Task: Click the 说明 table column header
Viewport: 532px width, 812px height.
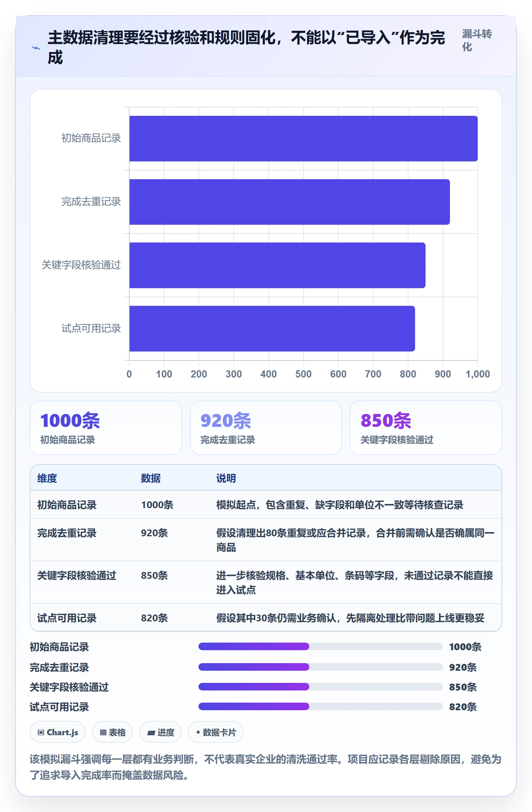Action: pyautogui.click(x=226, y=478)
